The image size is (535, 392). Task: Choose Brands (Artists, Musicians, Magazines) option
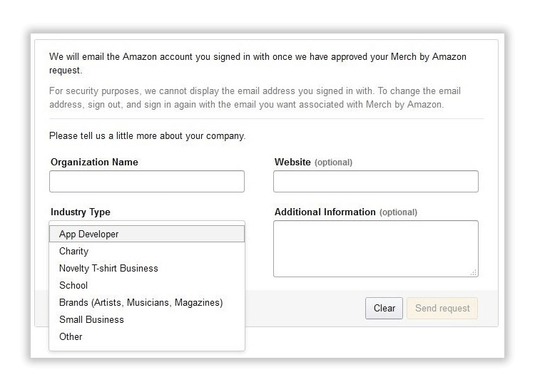147,302
